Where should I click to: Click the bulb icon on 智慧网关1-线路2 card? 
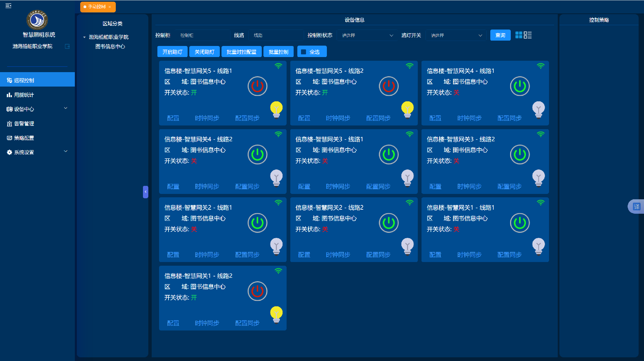[x=276, y=314]
